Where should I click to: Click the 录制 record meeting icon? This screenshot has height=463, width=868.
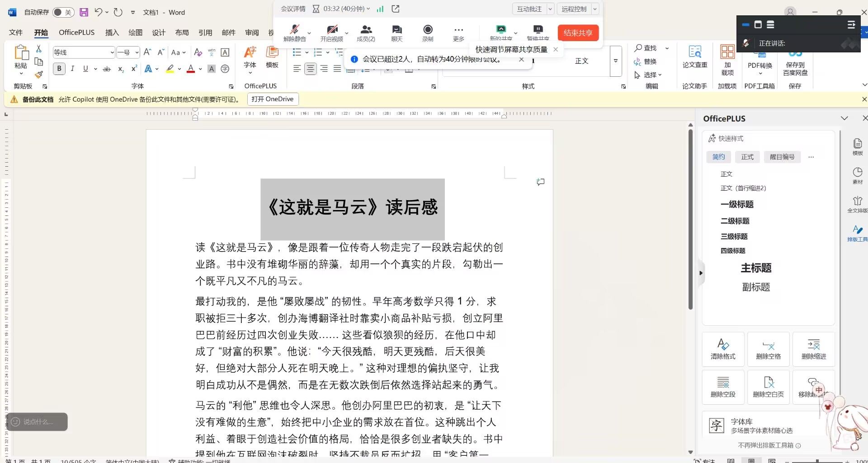[427, 33]
